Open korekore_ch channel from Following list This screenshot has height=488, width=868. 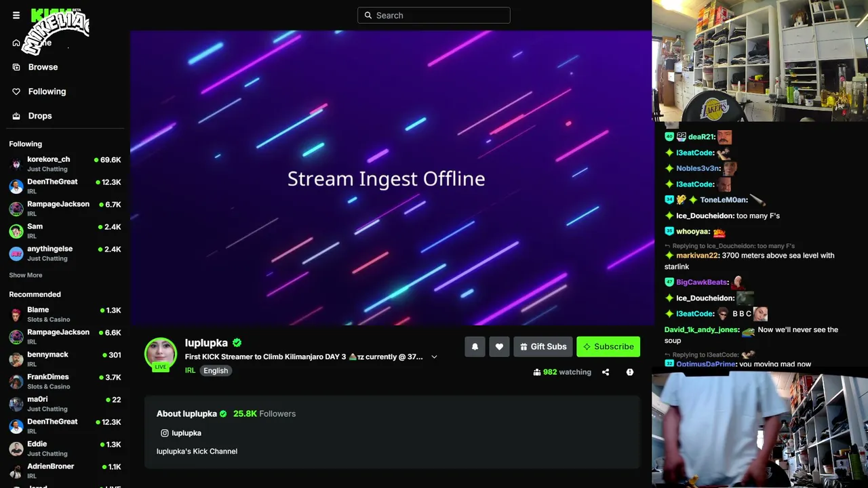65,164
